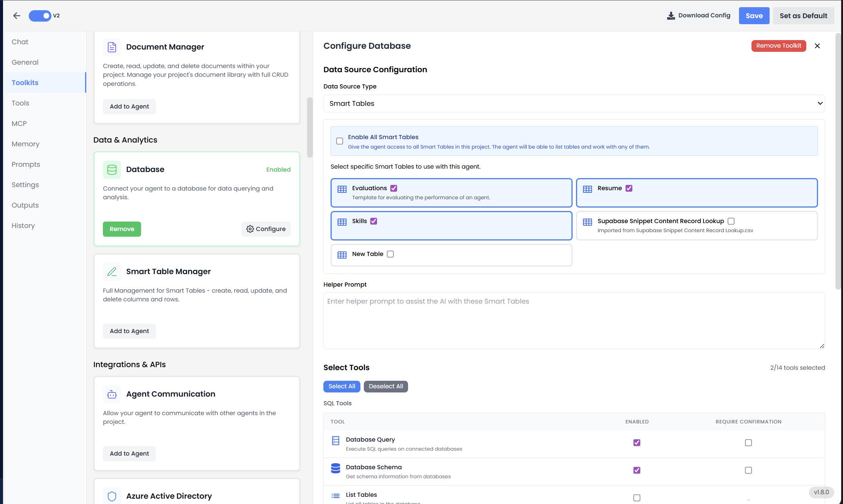Screen dimensions: 843x504
Task: Check the New Table checkbox
Action: tap(390, 254)
